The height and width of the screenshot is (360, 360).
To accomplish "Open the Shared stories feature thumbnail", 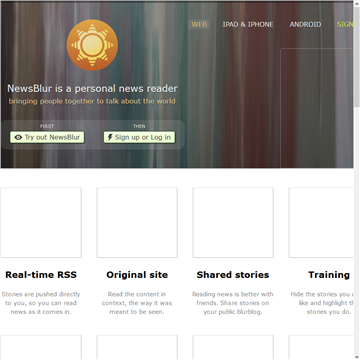I will (233, 222).
